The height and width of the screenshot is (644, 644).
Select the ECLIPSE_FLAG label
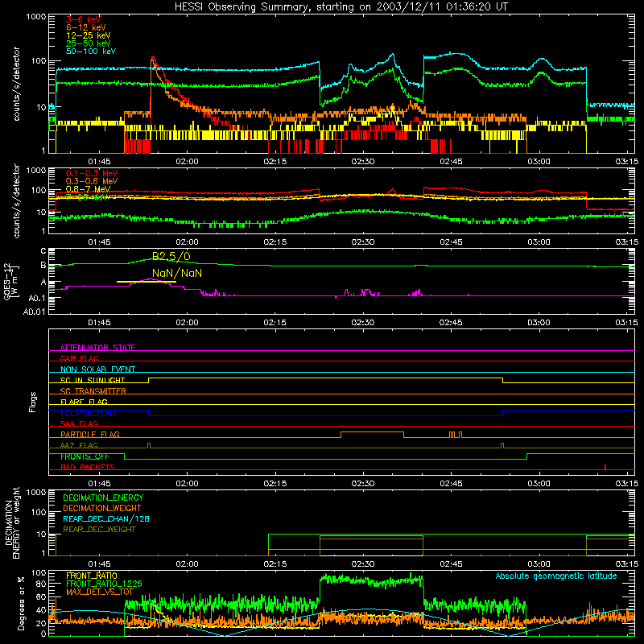pos(88,413)
